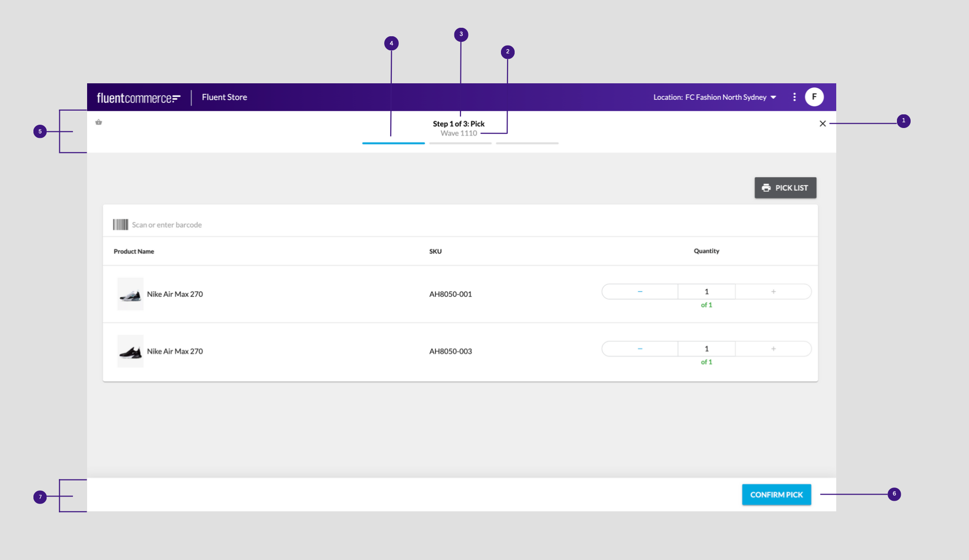This screenshot has height=560, width=969.
Task: Click thumbnail of white Nike Air Max 270
Action: [130, 294]
